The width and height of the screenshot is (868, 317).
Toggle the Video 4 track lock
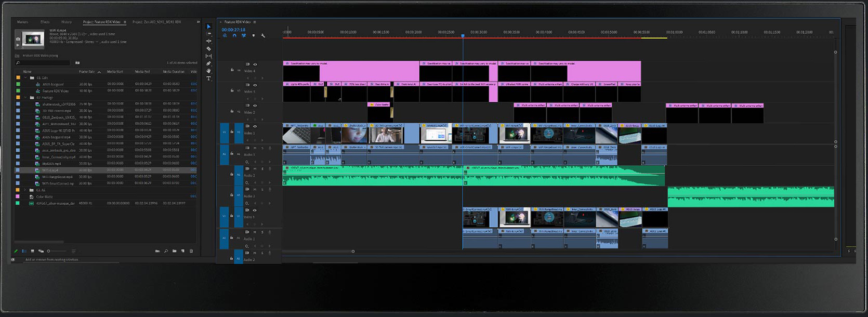[x=232, y=70]
